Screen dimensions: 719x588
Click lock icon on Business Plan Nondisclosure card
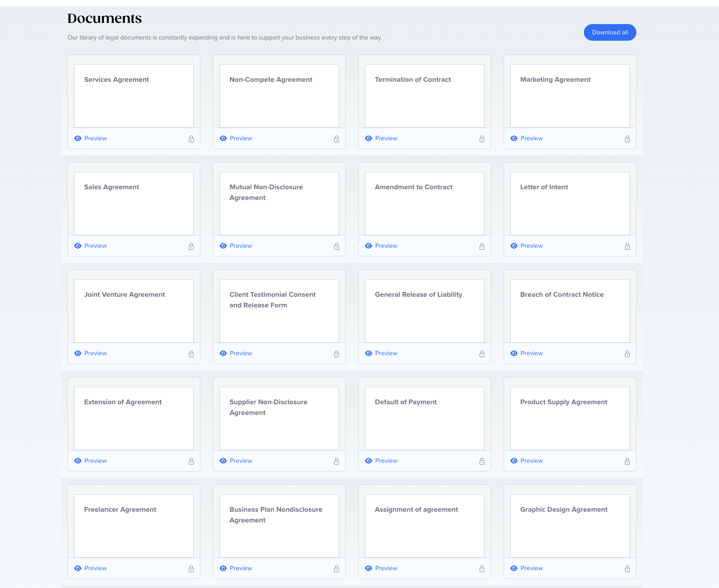pyautogui.click(x=337, y=569)
